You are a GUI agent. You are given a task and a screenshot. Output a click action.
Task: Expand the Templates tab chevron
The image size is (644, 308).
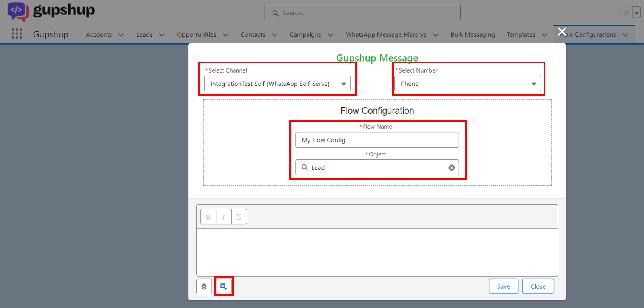tap(545, 35)
